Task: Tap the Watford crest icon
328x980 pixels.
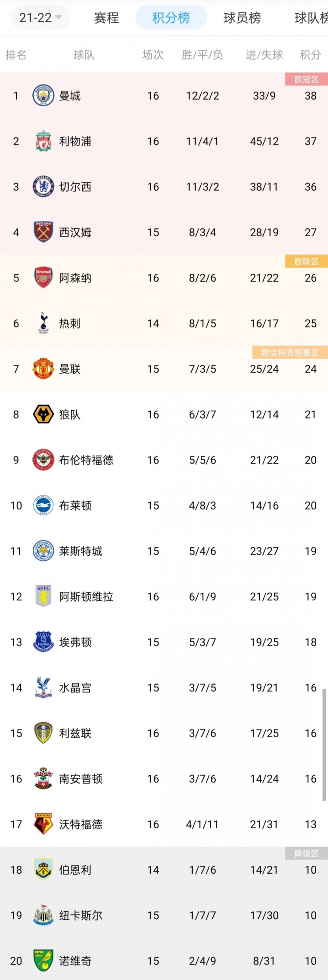Action: (x=43, y=824)
